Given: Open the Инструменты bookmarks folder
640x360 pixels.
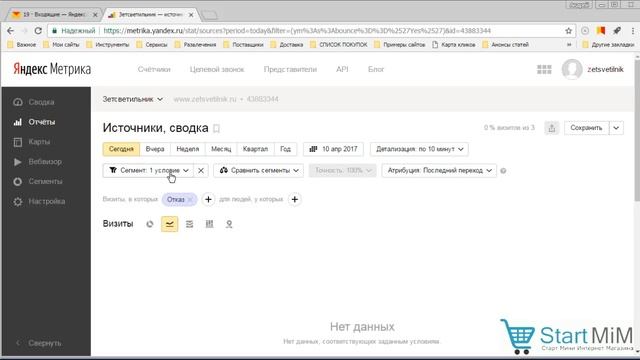Looking at the screenshot, I should pyautogui.click(x=108, y=44).
